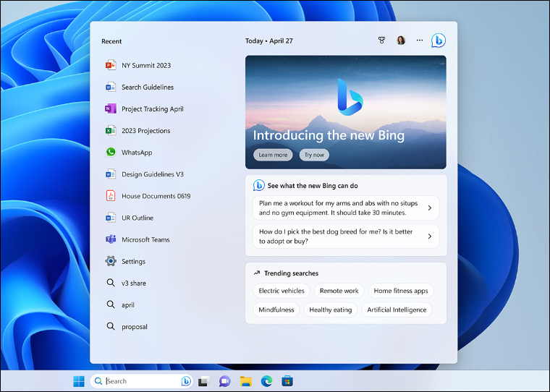Open File Explorer from the taskbar

[x=246, y=381]
